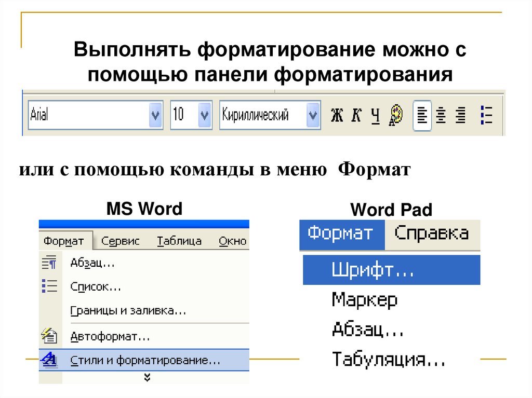Click the Underline (Ч) formatting icon
Viewport: 532px width, 398px height.
[375, 115]
